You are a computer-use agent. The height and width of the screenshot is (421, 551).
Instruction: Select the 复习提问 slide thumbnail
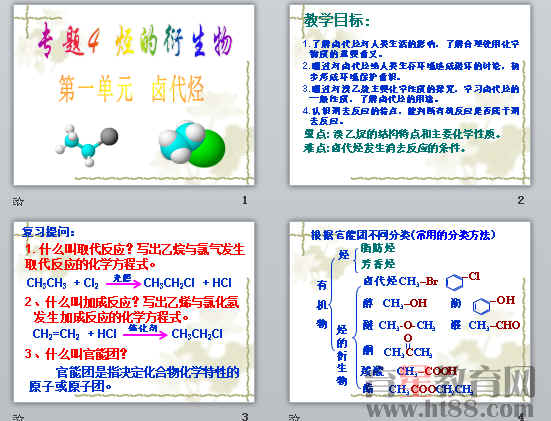[x=134, y=312]
